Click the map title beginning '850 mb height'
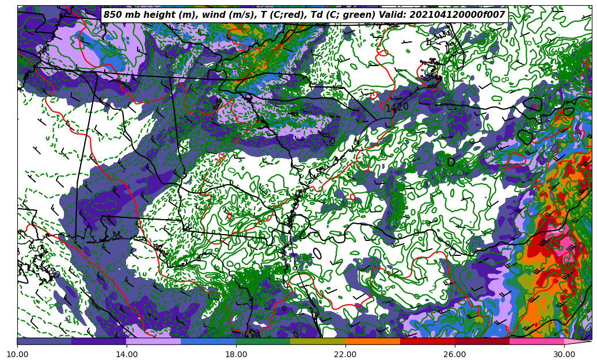 (x=304, y=15)
